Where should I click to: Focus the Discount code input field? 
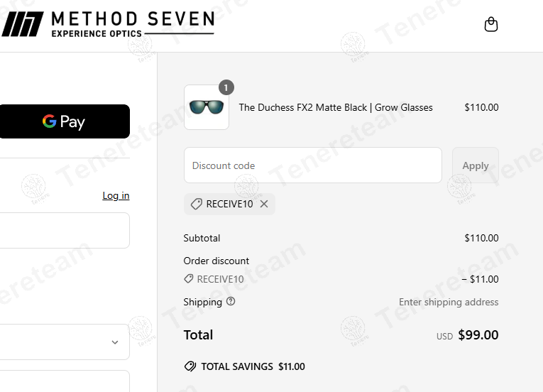tap(312, 165)
